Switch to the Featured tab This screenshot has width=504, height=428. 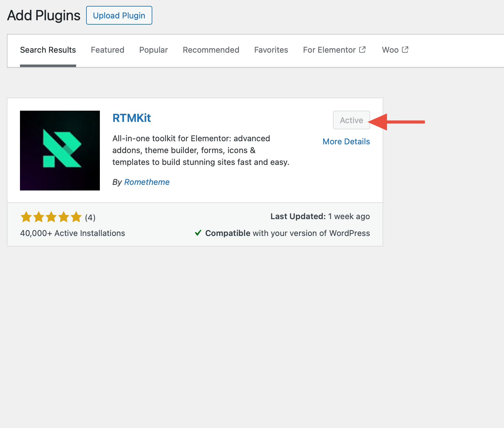[x=108, y=50]
